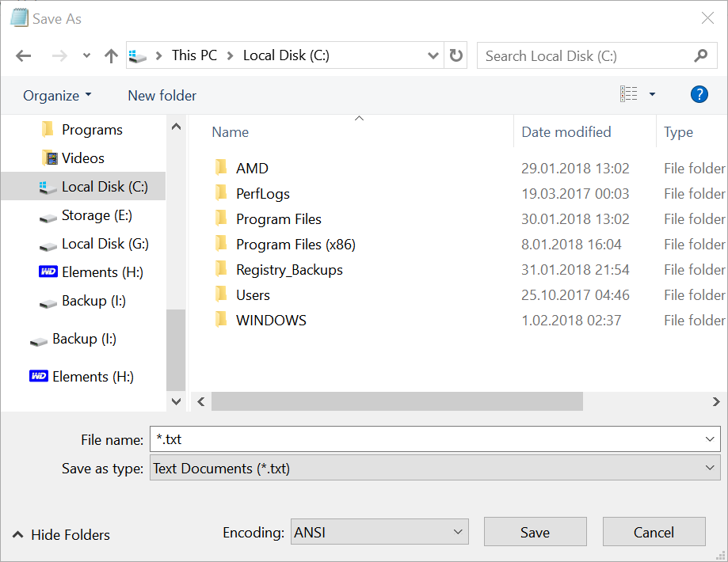Click New folder in the toolbar
Screen dimensions: 728x562
click(x=162, y=96)
